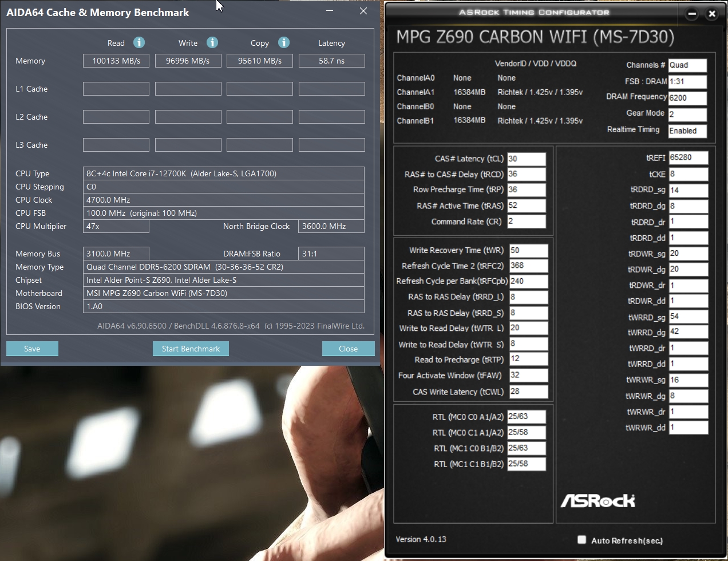Click the RTL (MC1 C1 B1/B2) value 25/58

coord(527,464)
